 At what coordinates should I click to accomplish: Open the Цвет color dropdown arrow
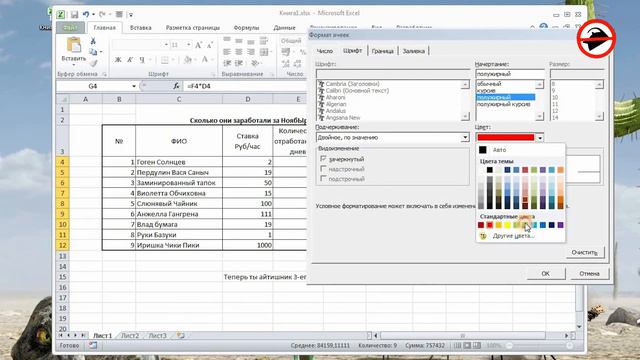(540, 138)
